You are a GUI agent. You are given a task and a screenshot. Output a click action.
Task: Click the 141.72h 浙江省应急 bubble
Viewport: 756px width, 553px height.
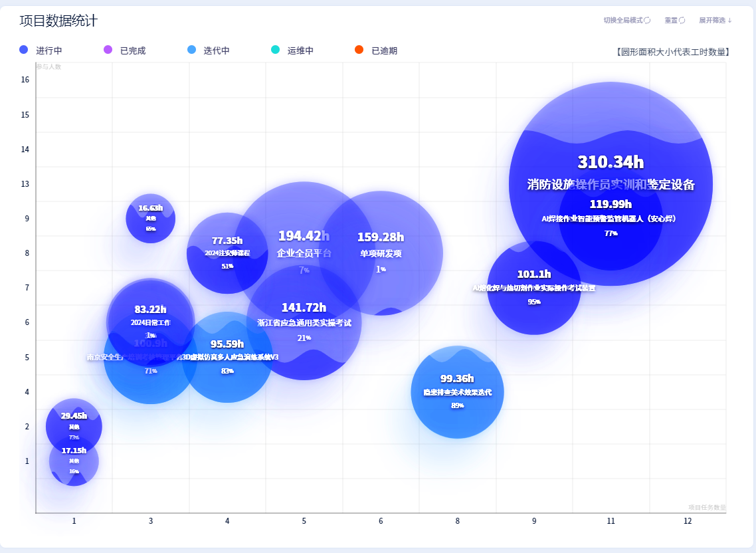point(304,322)
